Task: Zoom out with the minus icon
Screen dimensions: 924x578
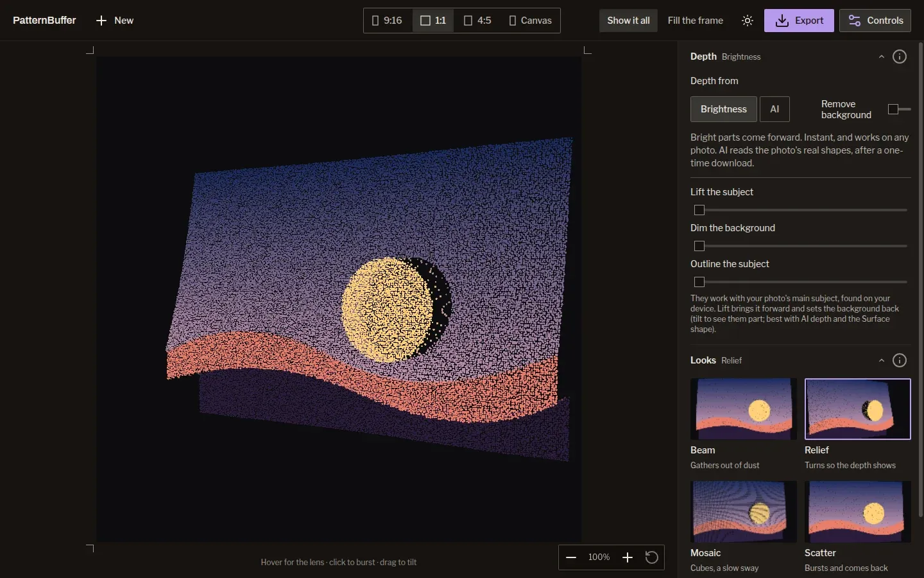Action: tap(571, 557)
